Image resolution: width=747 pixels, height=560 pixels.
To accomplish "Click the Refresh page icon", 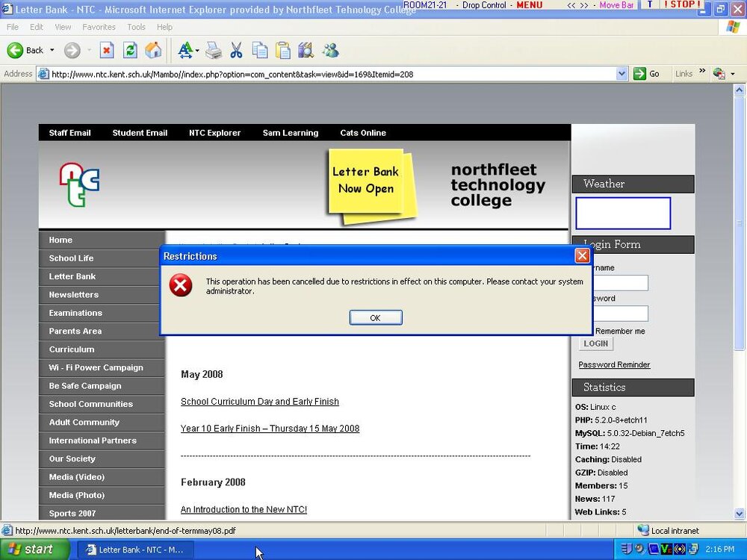I will pos(129,50).
